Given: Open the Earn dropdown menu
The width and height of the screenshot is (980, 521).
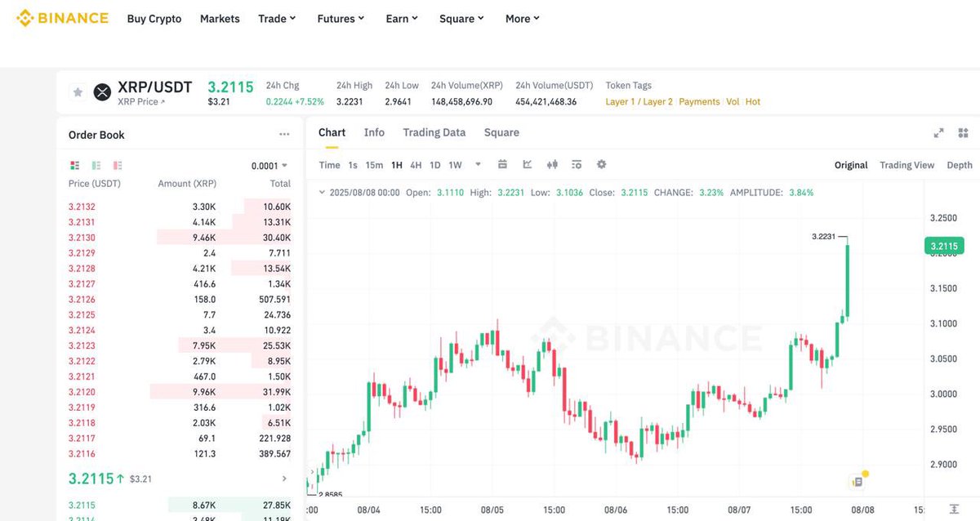Looking at the screenshot, I should [402, 18].
